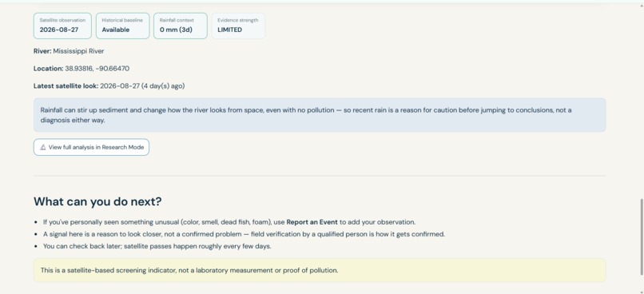Click the satellite-based screening indicator disclaimer
This screenshot has width=644, height=294.
tap(320, 270)
